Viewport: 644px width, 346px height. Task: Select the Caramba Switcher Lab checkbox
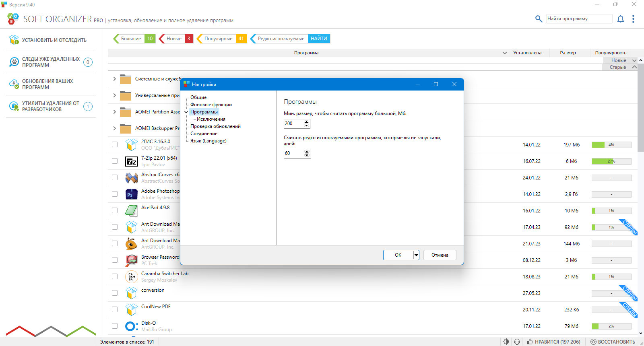point(115,276)
